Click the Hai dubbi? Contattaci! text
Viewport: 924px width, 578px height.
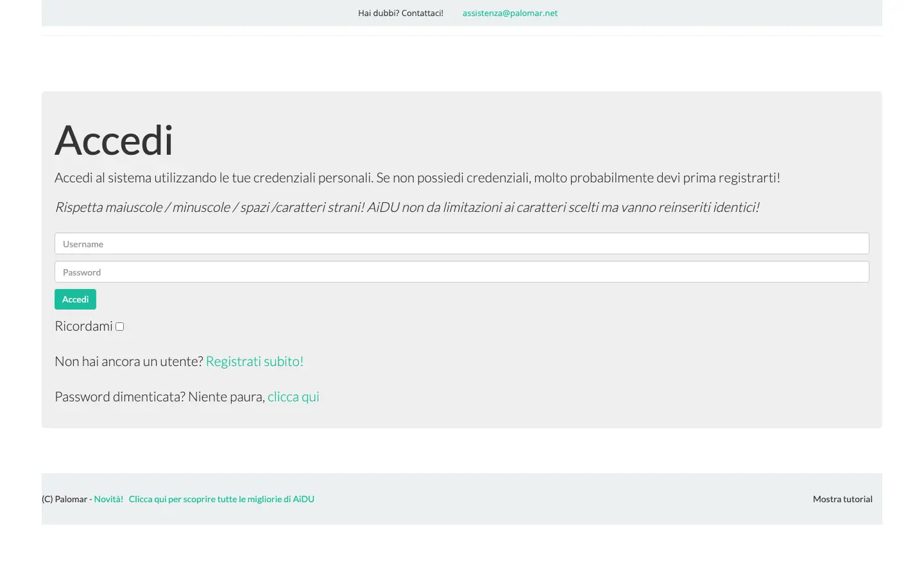pyautogui.click(x=400, y=13)
